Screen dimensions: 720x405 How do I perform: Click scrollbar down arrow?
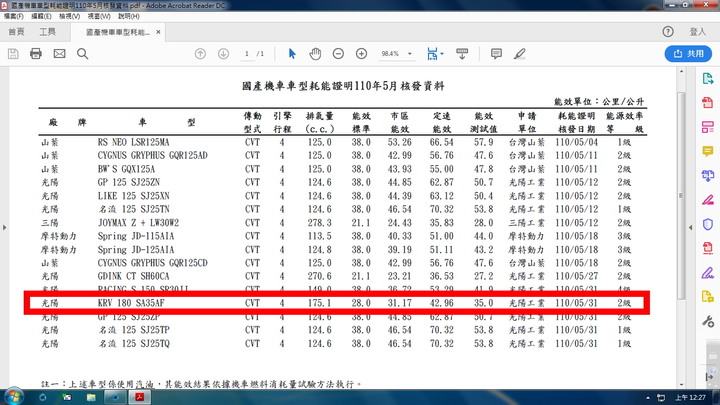[681, 384]
